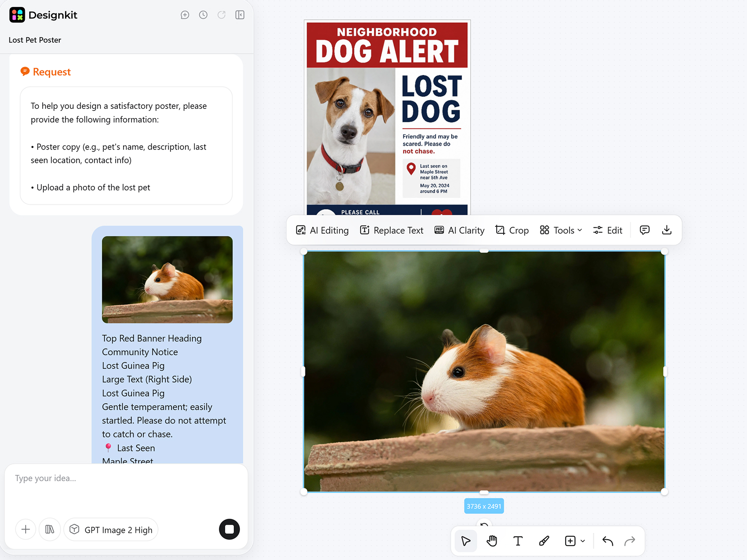Select the Text tool in bottom bar
Image resolution: width=747 pixels, height=560 pixels.
pos(518,541)
